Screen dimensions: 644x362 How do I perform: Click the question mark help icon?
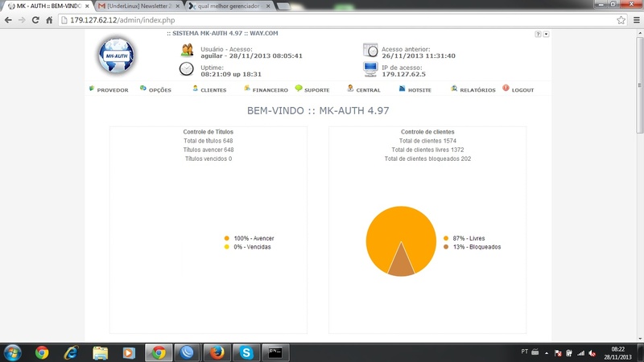(x=538, y=34)
